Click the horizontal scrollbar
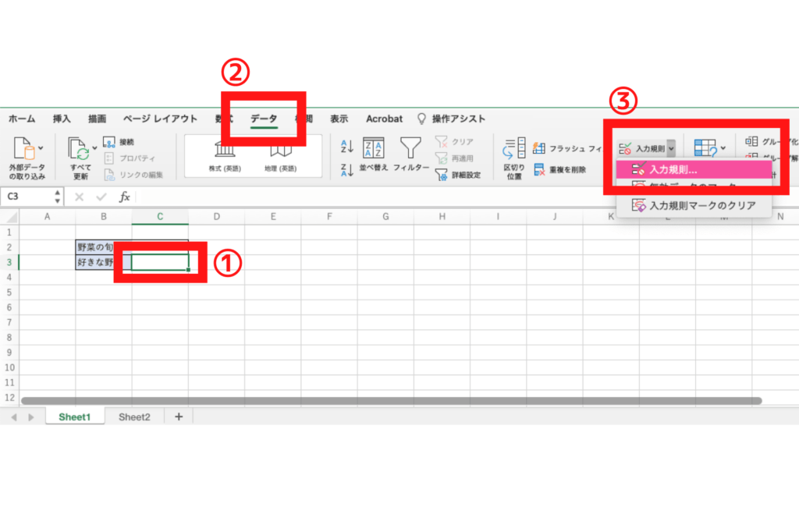This screenshot has width=799, height=532. pos(392,401)
